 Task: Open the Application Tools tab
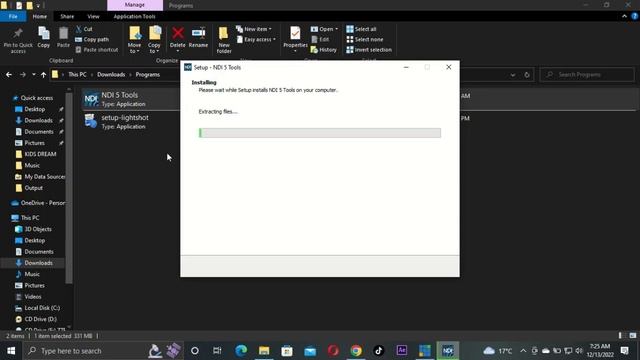[134, 16]
